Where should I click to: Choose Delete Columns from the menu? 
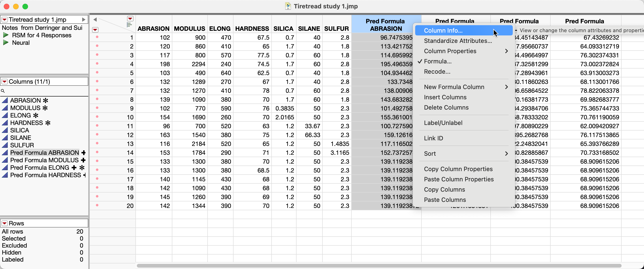tap(464, 107)
